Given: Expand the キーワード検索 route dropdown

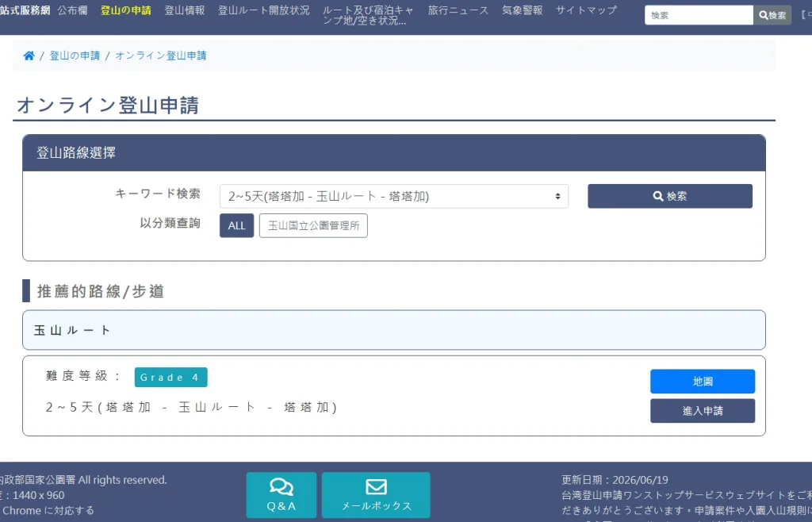Looking at the screenshot, I should [x=393, y=196].
